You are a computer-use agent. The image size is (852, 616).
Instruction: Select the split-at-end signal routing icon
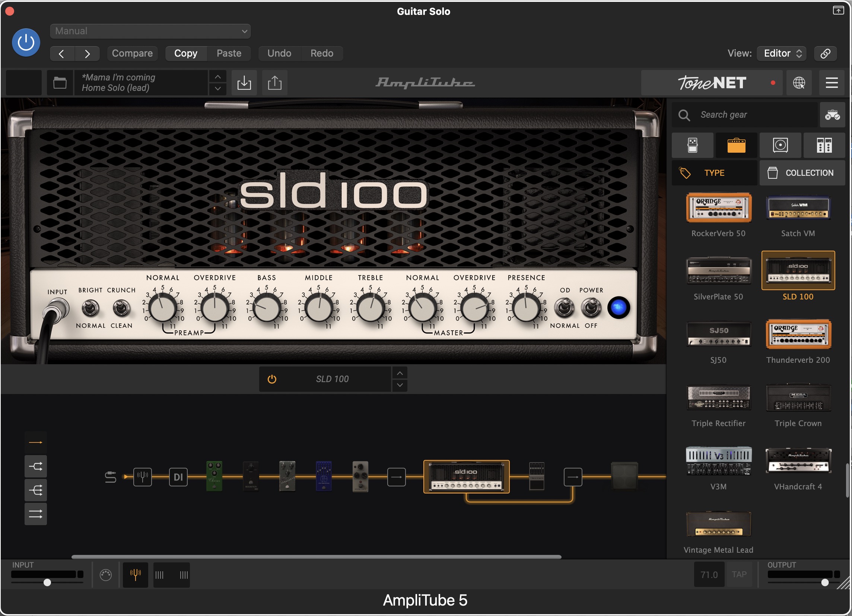pyautogui.click(x=36, y=467)
